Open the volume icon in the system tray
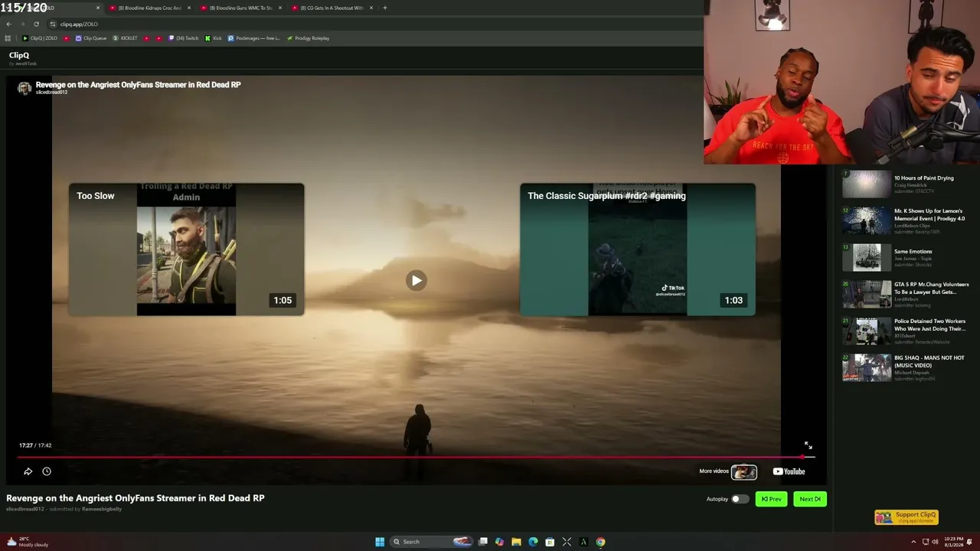This screenshot has height=551, width=980. (x=935, y=542)
